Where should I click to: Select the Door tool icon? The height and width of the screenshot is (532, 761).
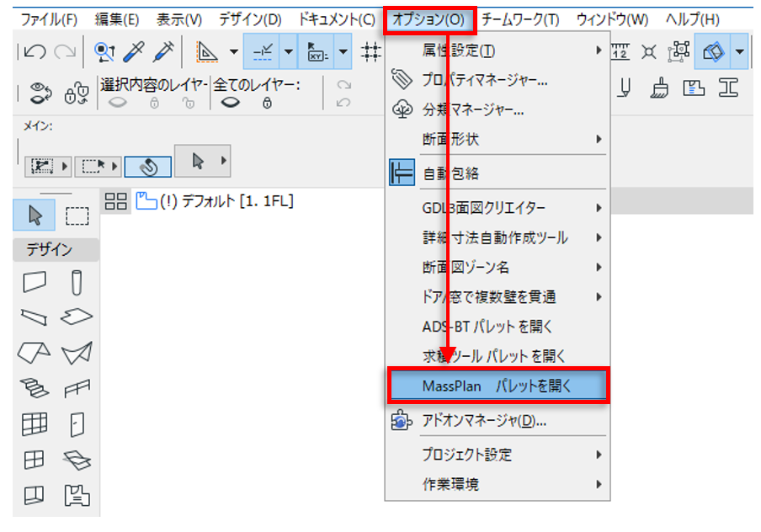(x=77, y=425)
